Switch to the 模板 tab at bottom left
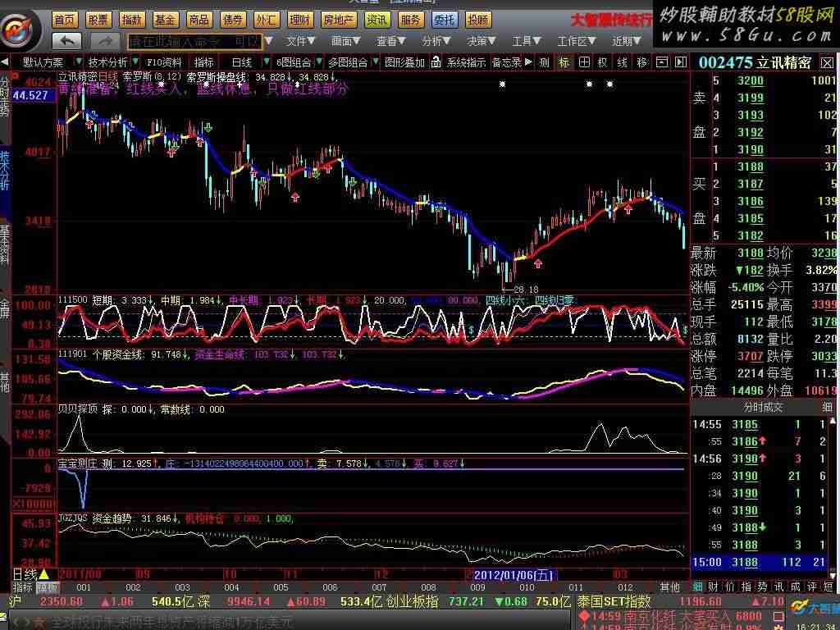Viewport: 840px width, 630px height. [47, 587]
